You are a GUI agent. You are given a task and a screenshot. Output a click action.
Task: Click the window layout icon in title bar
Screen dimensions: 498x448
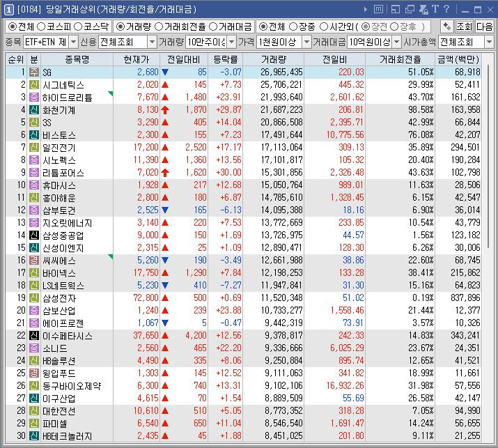[396, 10]
